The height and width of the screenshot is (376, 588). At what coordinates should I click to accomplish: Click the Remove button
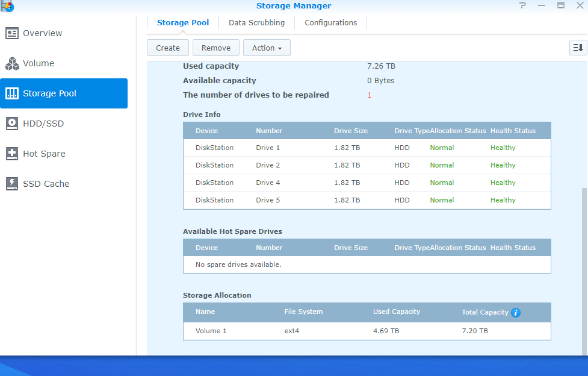tap(215, 48)
